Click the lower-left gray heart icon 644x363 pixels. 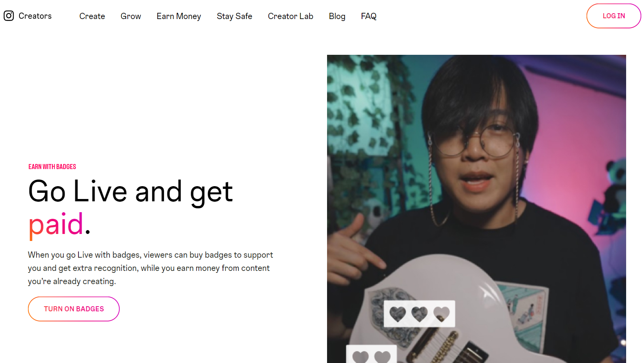(360, 357)
